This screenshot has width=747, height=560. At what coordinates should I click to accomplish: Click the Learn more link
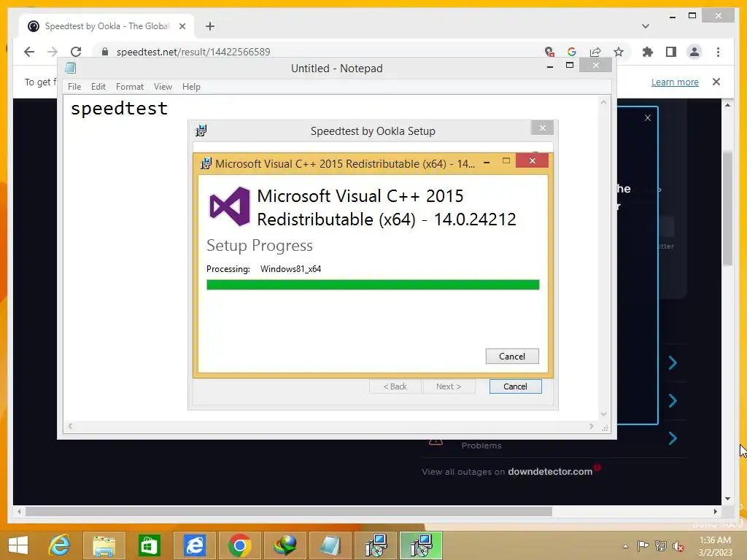coord(675,82)
